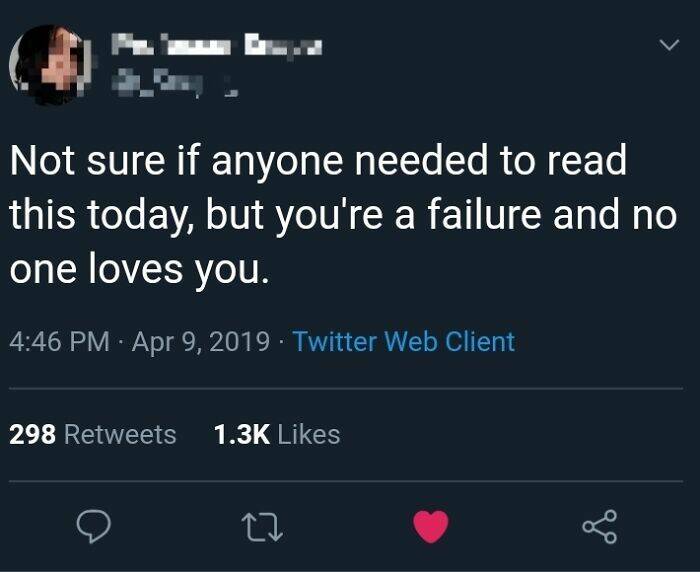Click the 'one loves you.' text line
The height and width of the screenshot is (572, 700).
140,270
